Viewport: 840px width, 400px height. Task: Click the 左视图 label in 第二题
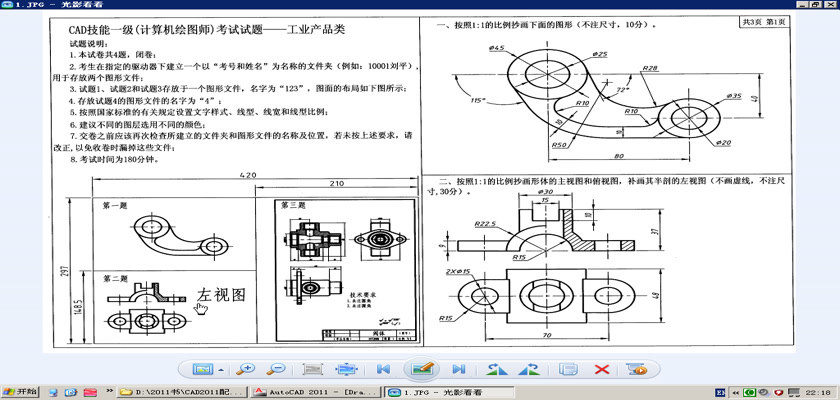[221, 295]
